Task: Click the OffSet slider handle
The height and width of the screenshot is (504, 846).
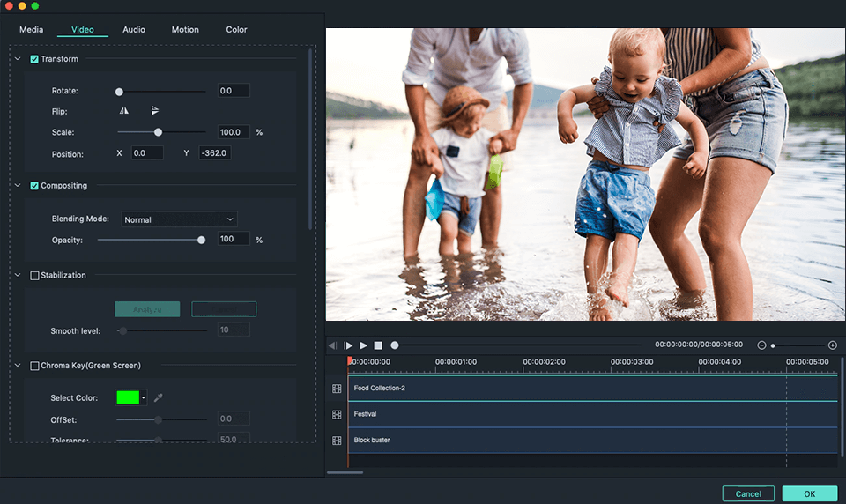Action: pos(158,419)
